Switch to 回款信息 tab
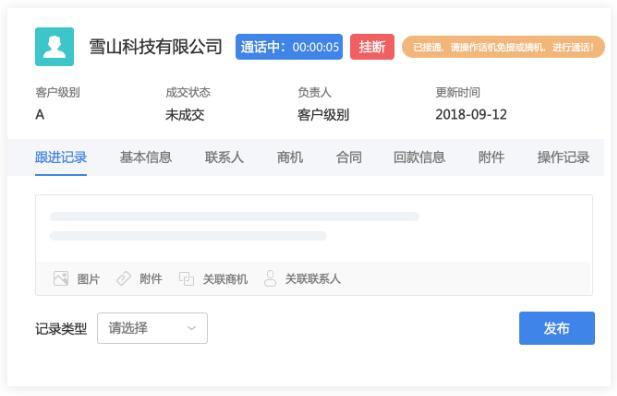This screenshot has width=617, height=396. pyautogui.click(x=419, y=157)
